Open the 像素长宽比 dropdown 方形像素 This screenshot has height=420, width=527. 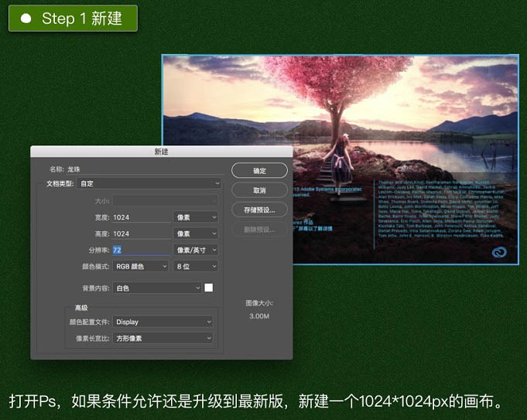(163, 338)
